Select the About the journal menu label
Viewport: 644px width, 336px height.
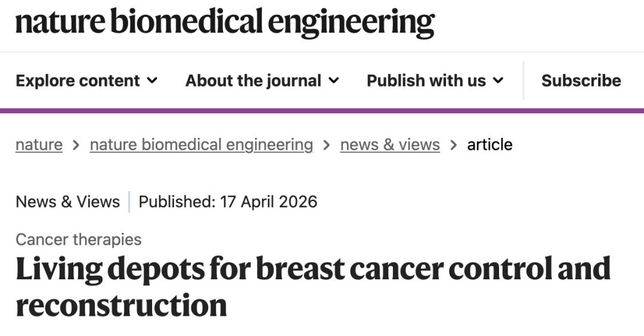[x=253, y=81]
